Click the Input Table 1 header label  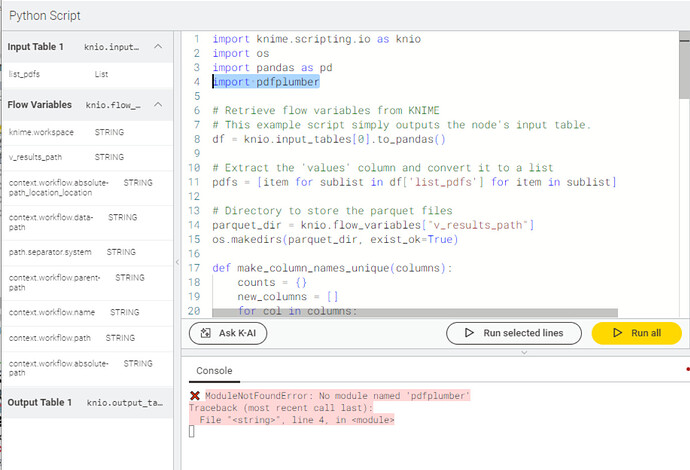click(35, 47)
